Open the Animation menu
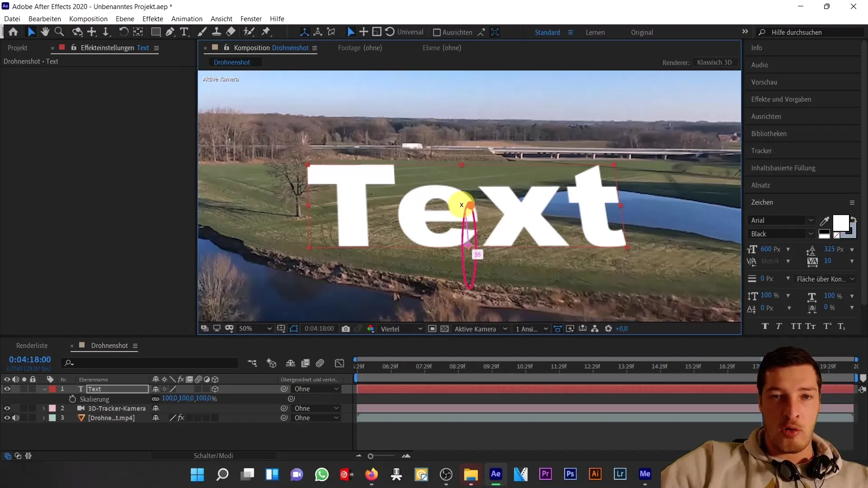 [x=187, y=19]
